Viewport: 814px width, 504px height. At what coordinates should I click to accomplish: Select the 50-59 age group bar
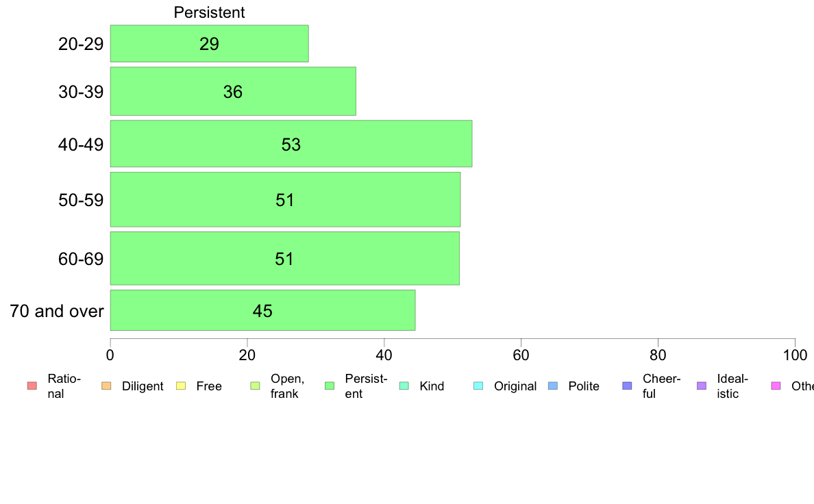(x=286, y=199)
